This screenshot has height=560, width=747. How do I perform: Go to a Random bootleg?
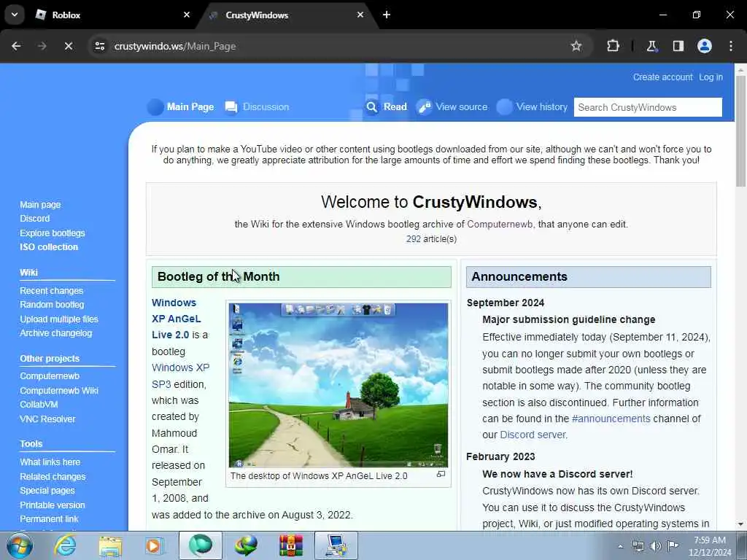(x=52, y=305)
